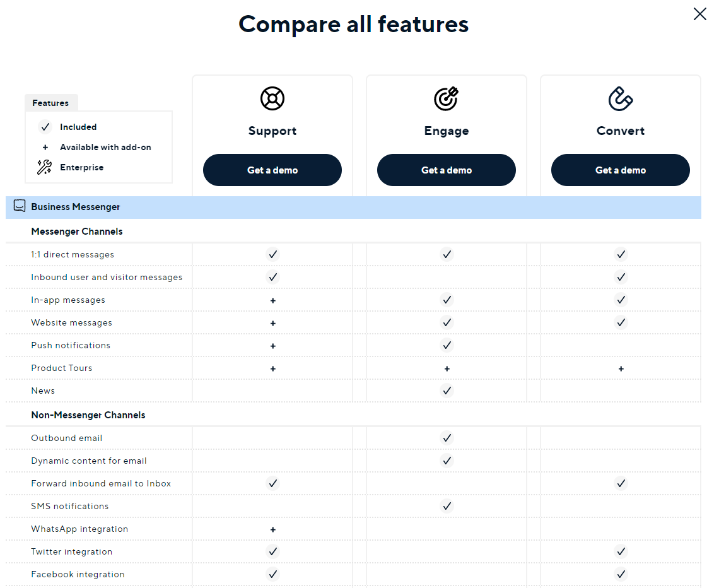
Task: Click Support checkmark for 1:1 direct messages
Action: click(x=273, y=254)
